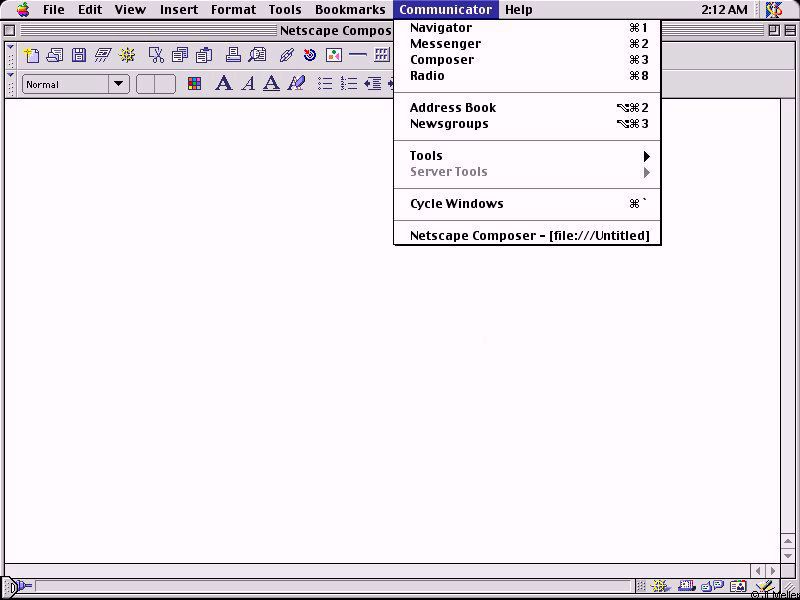This screenshot has width=800, height=600.
Task: Click the bulleted list button
Action: 325,84
